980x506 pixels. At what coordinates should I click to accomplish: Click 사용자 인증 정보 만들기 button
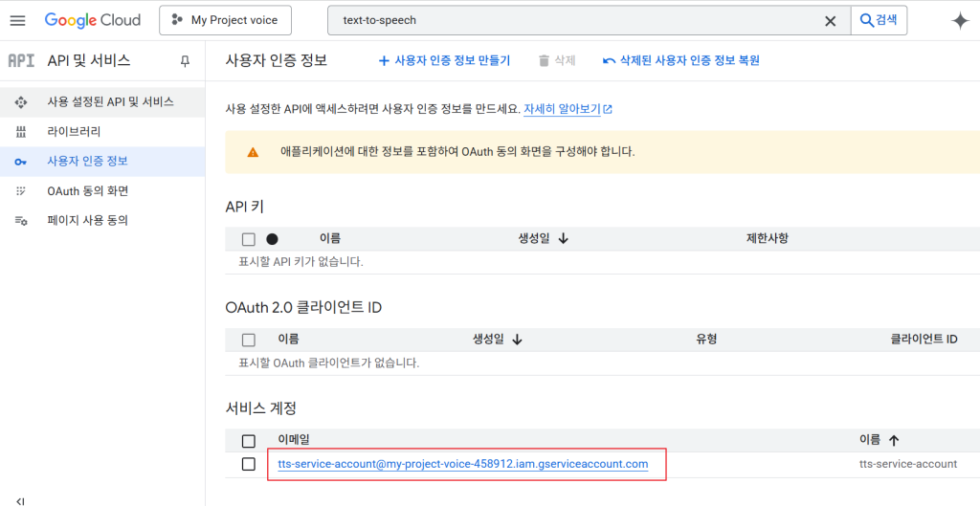click(444, 60)
